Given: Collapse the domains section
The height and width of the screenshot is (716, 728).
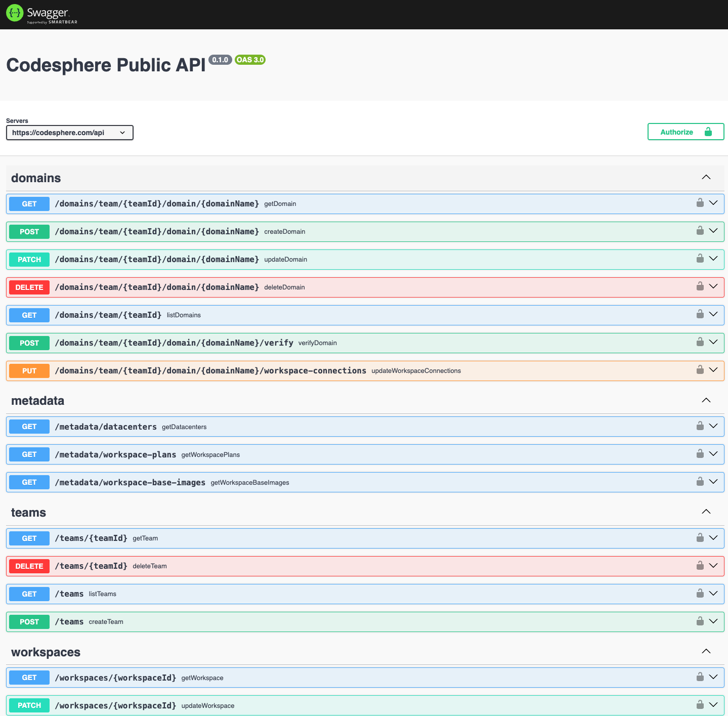Looking at the screenshot, I should click(706, 177).
